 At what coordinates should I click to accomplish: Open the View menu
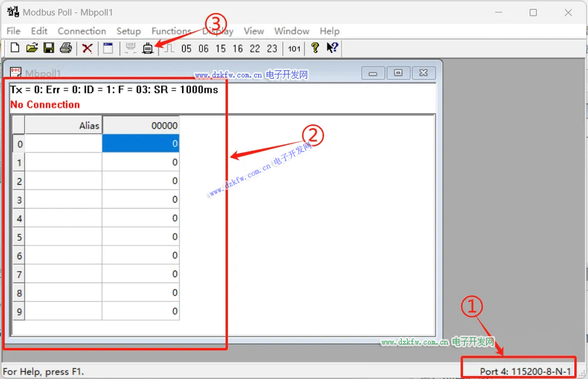click(254, 31)
